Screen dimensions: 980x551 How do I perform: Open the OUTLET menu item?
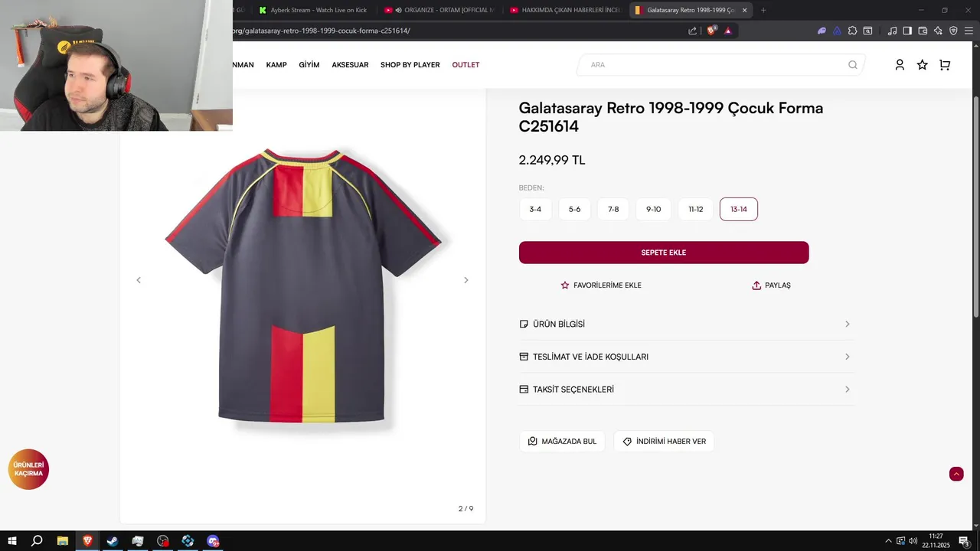tap(465, 65)
